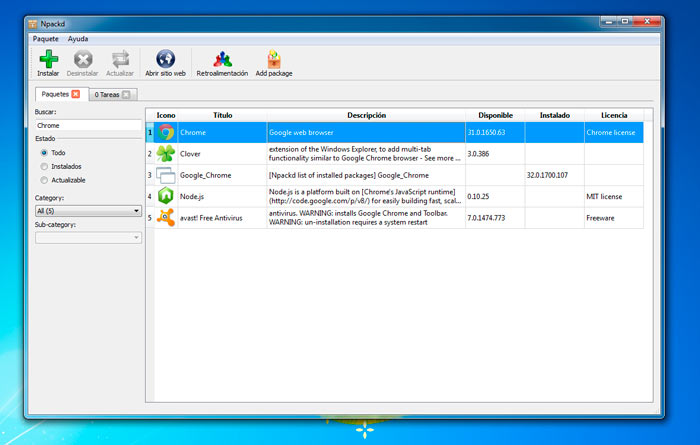The image size is (700, 445).
Task: Close the Npackd window
Action: click(x=646, y=21)
